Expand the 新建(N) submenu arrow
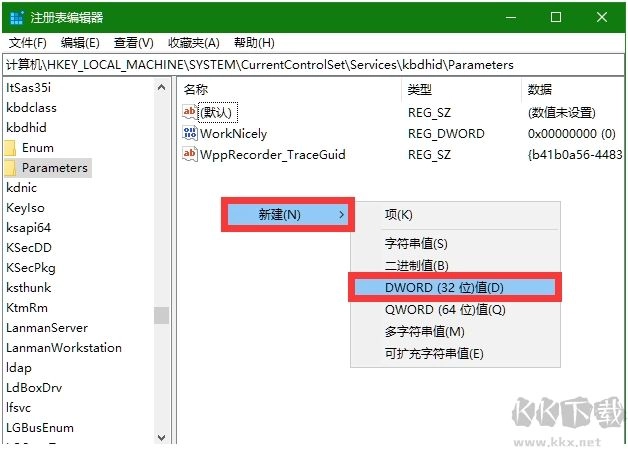628x449 pixels. coord(341,214)
